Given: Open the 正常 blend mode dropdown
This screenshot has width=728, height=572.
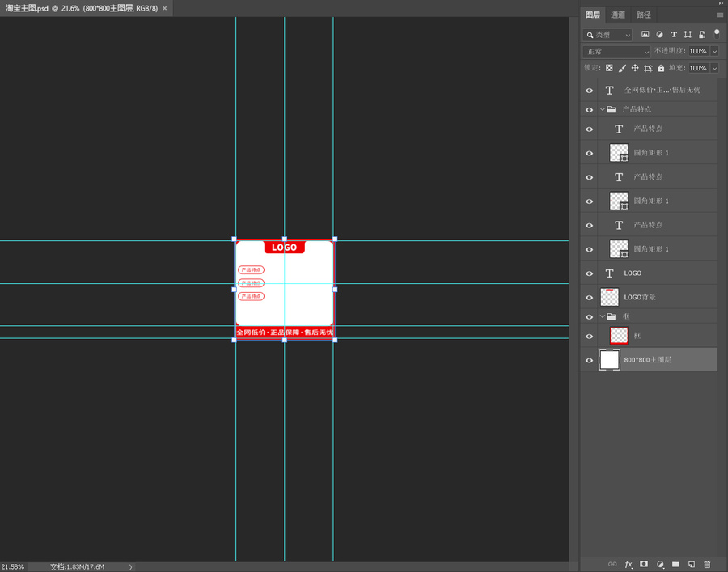Looking at the screenshot, I should (616, 52).
